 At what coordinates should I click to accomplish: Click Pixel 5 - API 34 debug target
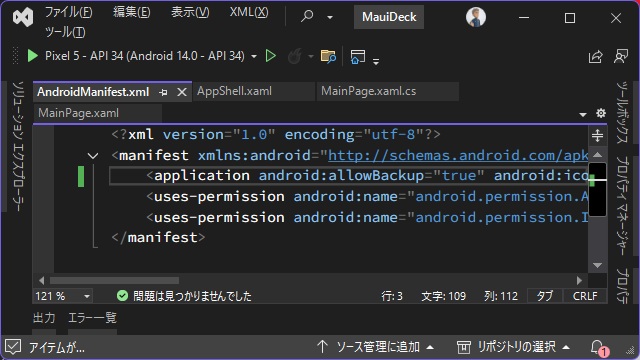(144, 56)
